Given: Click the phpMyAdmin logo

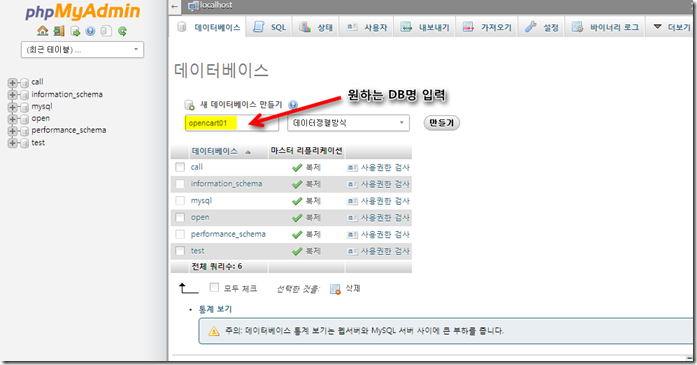Looking at the screenshot, I should pyautogui.click(x=83, y=12).
